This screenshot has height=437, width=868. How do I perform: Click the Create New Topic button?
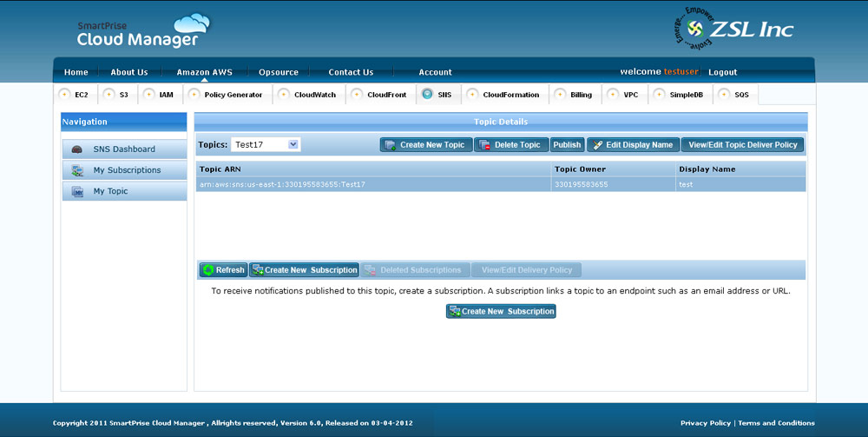point(426,144)
